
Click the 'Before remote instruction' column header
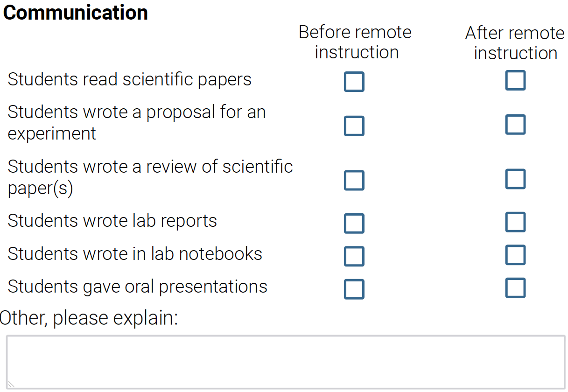pos(355,42)
